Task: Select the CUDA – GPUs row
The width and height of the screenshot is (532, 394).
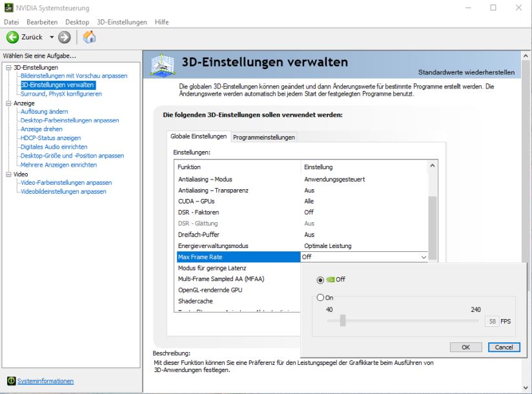Action: click(x=302, y=202)
